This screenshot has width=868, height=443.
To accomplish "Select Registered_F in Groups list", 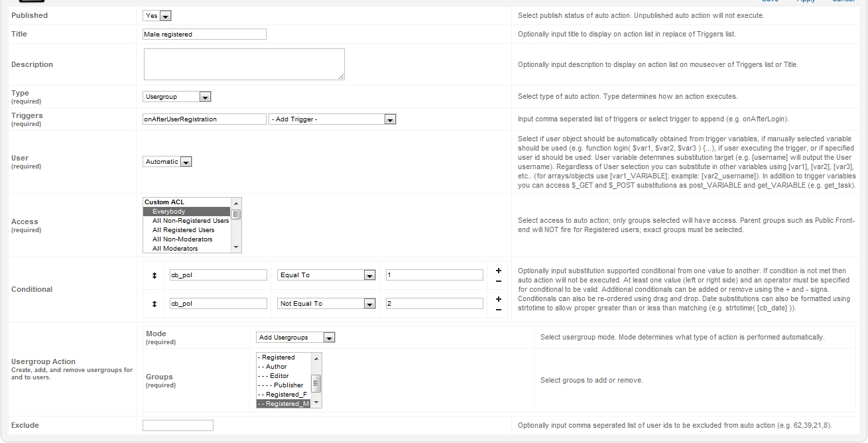I will (283, 394).
